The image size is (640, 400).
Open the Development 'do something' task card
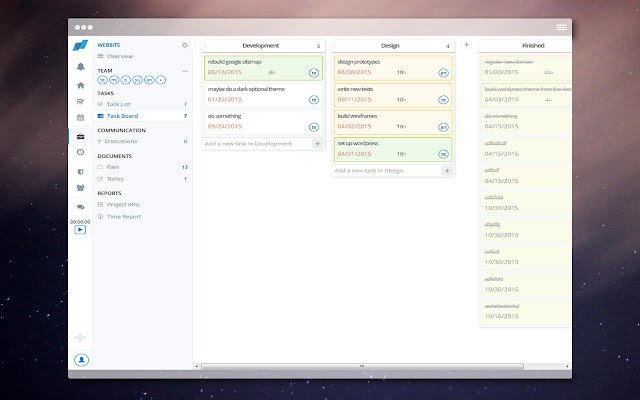click(x=263, y=122)
